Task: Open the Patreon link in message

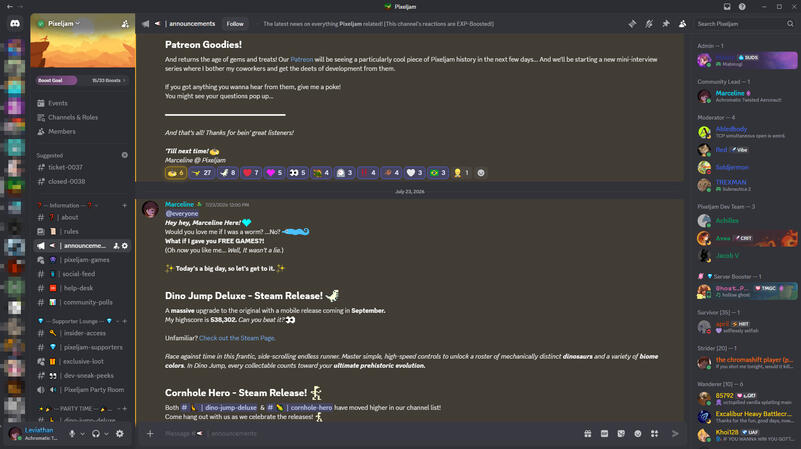Action: tap(301, 59)
